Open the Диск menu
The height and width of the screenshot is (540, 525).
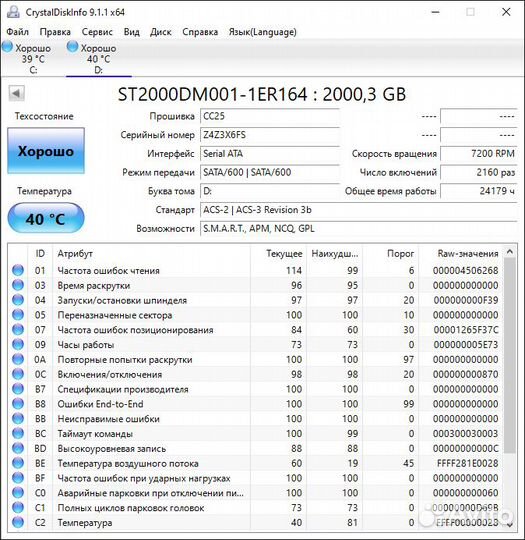161,32
